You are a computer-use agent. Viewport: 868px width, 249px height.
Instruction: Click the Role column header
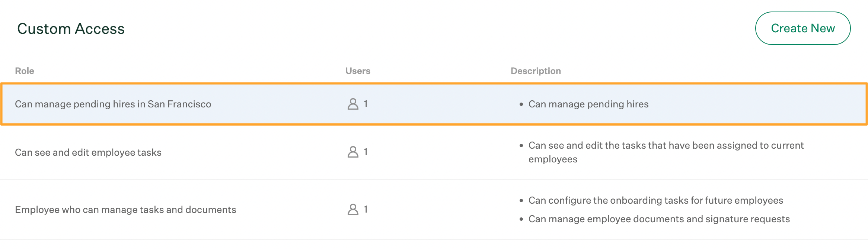pyautogui.click(x=25, y=71)
